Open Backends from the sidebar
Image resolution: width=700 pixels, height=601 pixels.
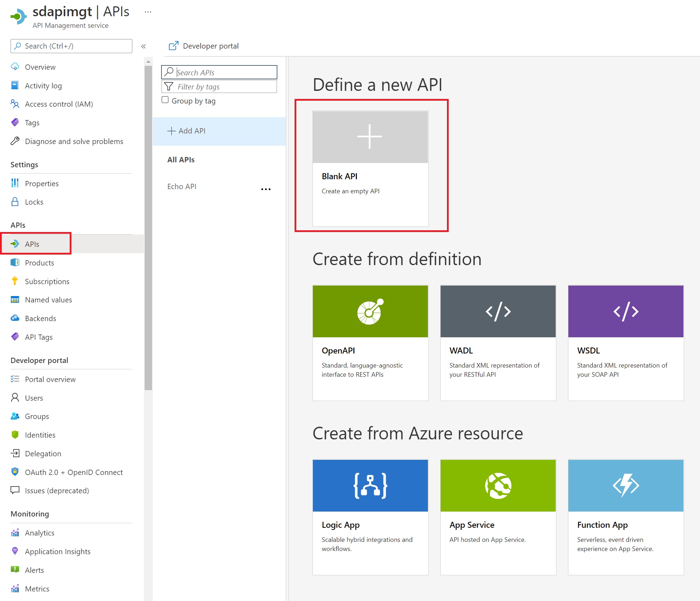(x=40, y=318)
